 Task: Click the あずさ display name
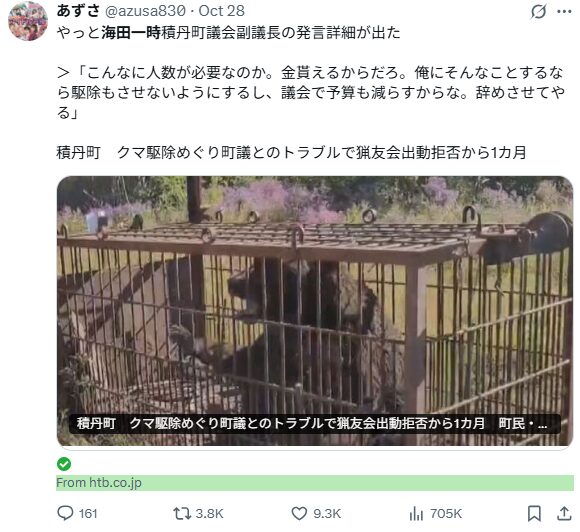(x=78, y=11)
